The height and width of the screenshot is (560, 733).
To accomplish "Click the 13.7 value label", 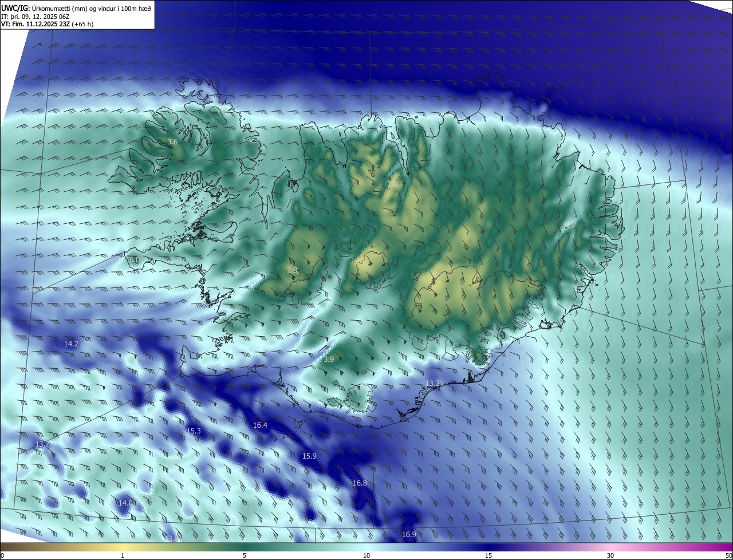I will click(x=42, y=444).
